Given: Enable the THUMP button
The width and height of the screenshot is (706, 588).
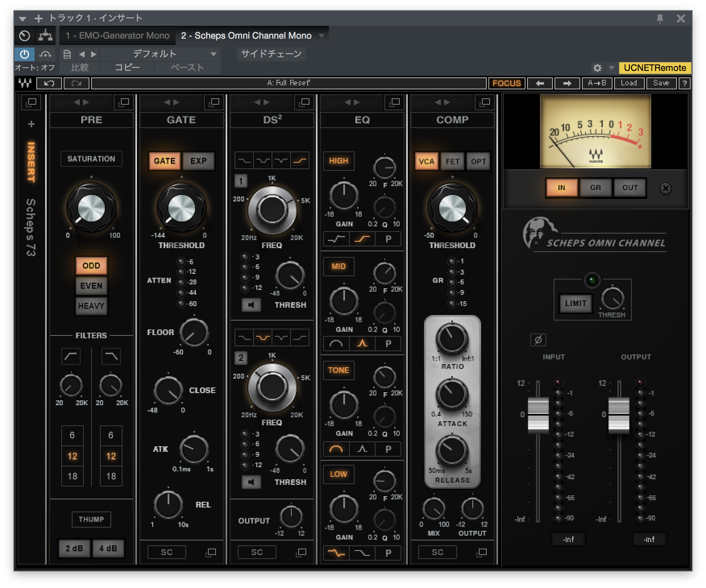Looking at the screenshot, I should pyautogui.click(x=91, y=519).
